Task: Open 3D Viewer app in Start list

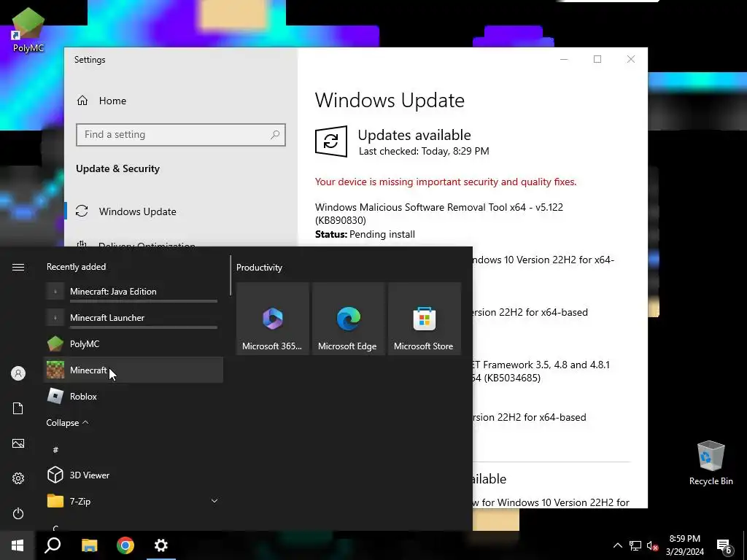Action: tap(133, 475)
